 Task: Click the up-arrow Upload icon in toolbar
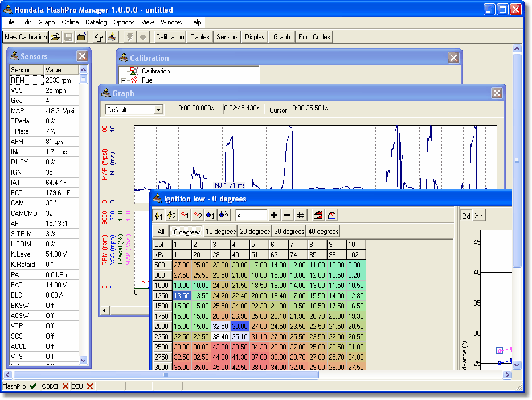[99, 37]
